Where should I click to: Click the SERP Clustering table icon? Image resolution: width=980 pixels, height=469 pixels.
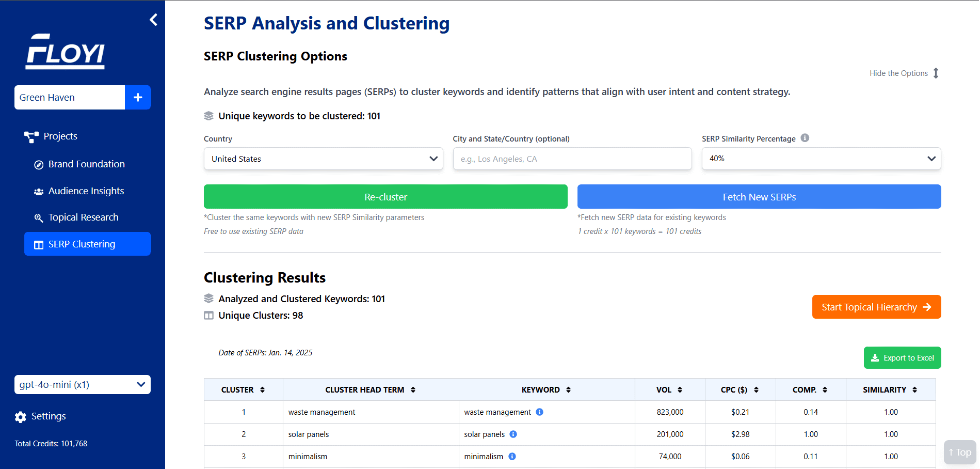(39, 245)
